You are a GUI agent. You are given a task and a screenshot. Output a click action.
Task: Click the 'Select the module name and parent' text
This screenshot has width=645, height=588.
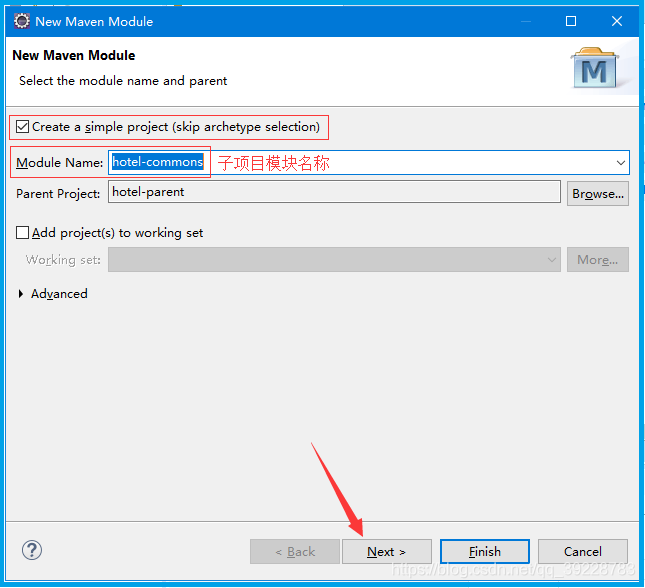pos(123,81)
